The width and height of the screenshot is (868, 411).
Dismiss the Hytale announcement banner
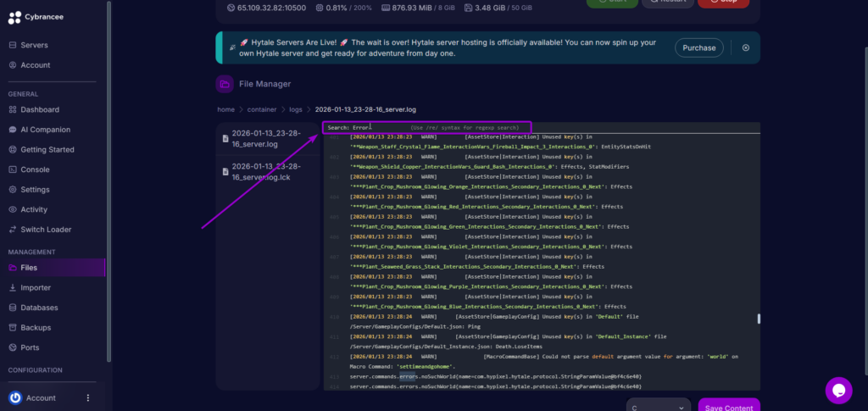tap(746, 47)
